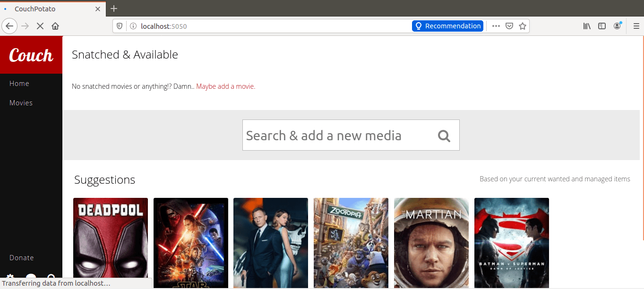
Task: Select the Star Wars poster
Action: [191, 243]
